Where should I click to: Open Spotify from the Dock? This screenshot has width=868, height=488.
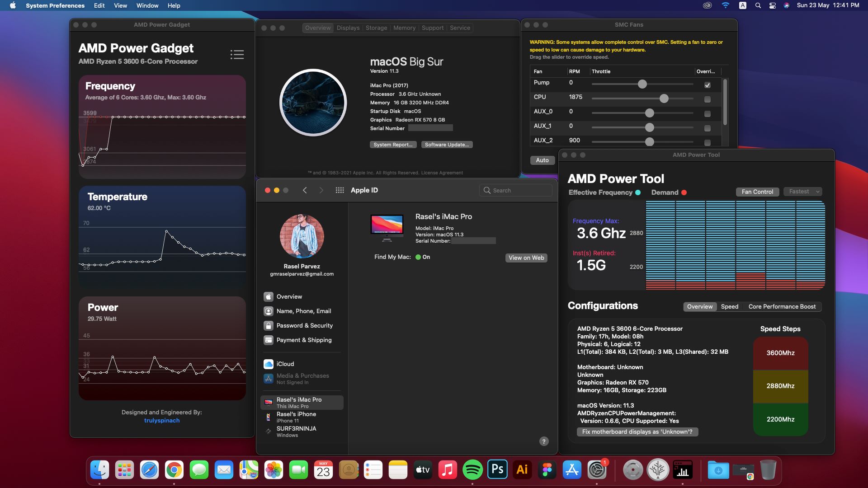tap(472, 470)
